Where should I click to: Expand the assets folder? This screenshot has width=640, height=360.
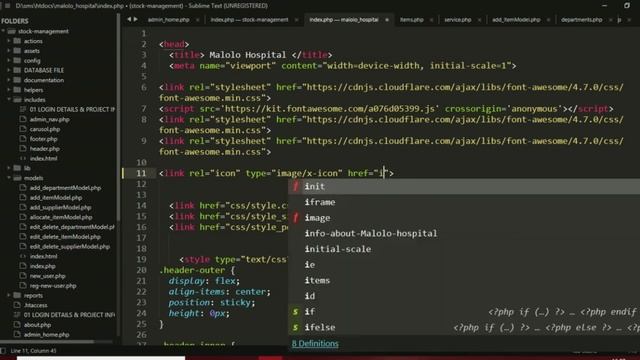coord(9,51)
